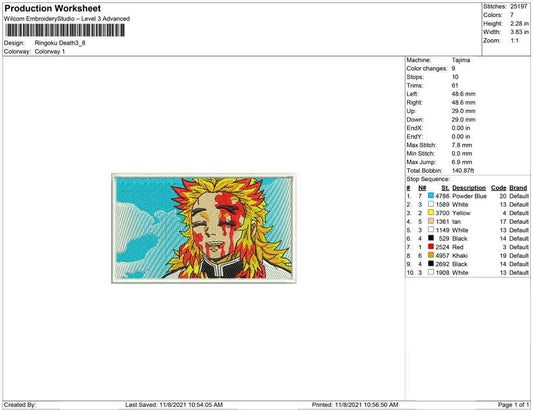Screen dimensions: 533x410
Task: Select the Yellow thread color swatch
Action: pos(431,213)
